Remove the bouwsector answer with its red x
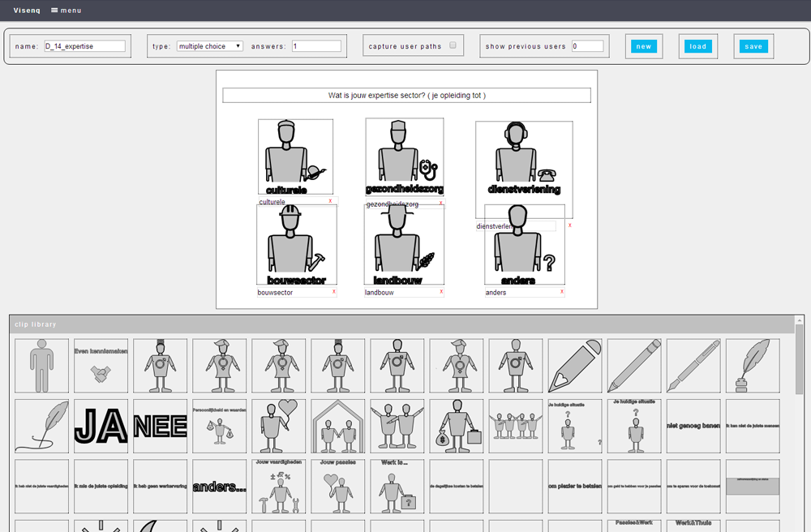 (333, 292)
